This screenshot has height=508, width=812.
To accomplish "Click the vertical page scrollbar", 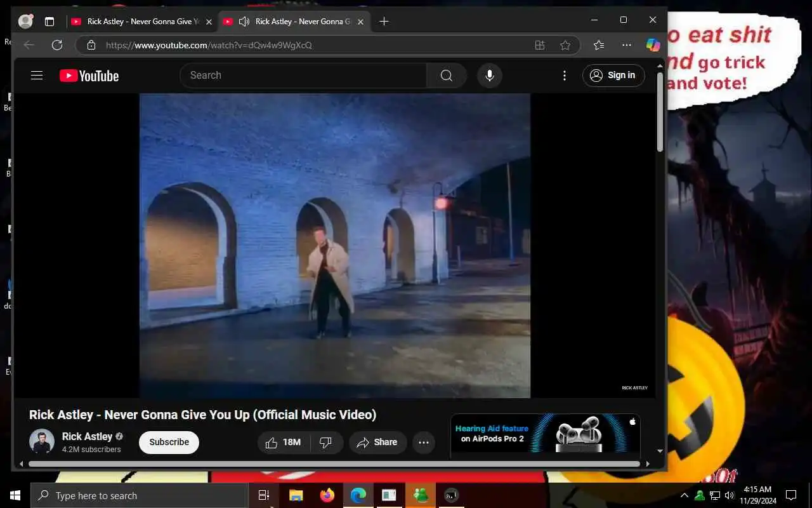I will click(x=660, y=111).
